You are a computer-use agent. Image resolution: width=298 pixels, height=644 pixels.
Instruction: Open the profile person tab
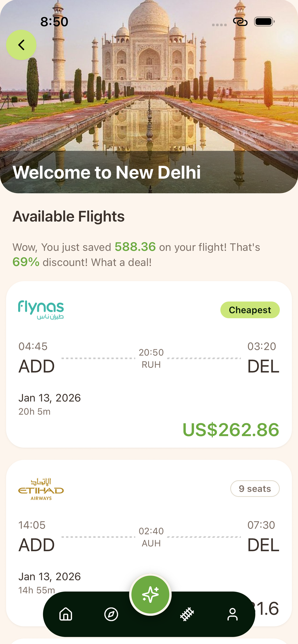[x=232, y=614]
